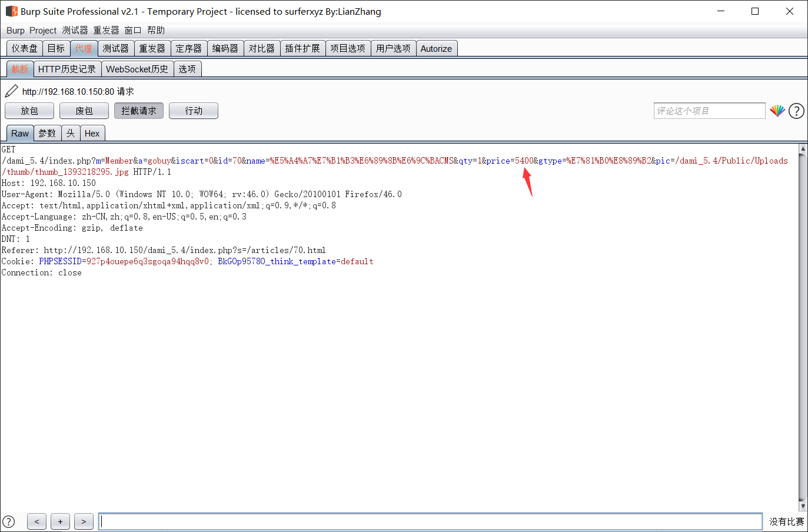Switch to the Hex view tab
The image size is (808, 532).
pos(92,134)
